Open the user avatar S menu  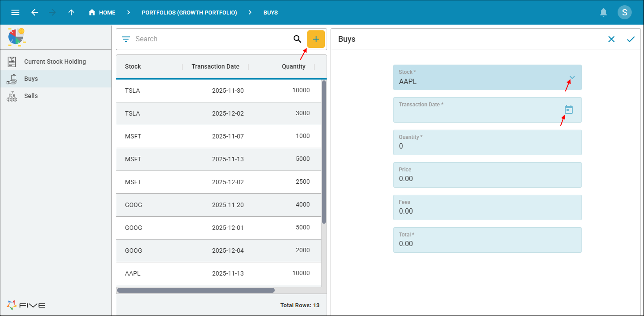point(624,12)
